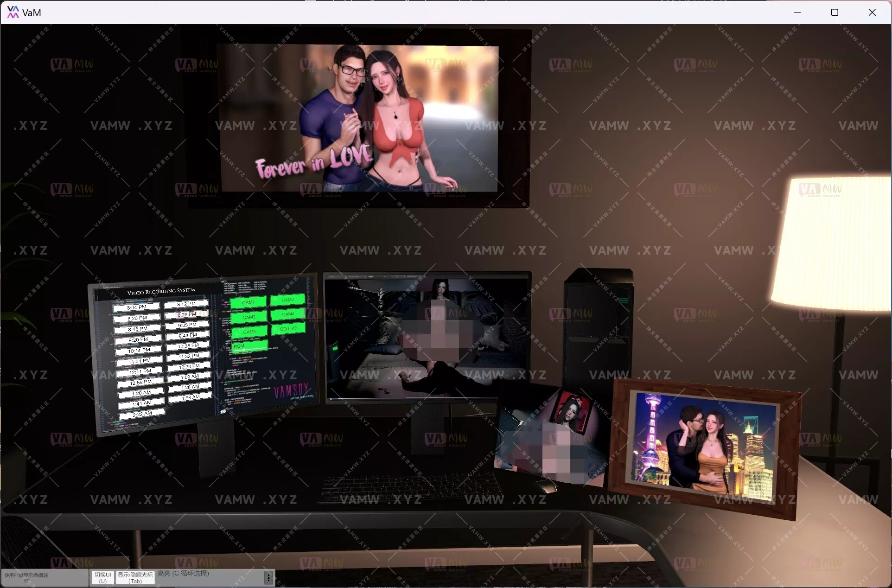Toggle the BGM background music
This screenshot has height=588, width=892.
pyautogui.click(x=239, y=346)
